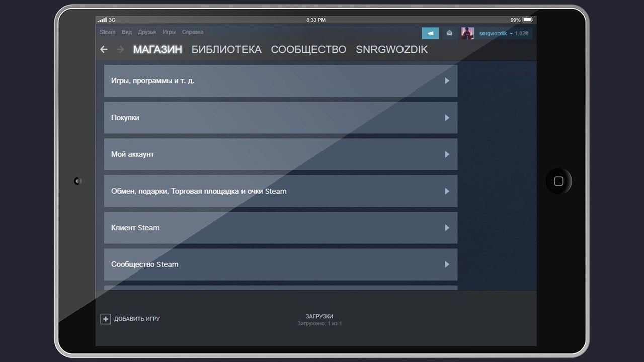Open the ЗАГРУЗКИ downloads section
Image resolution: width=644 pixels, height=362 pixels.
pyautogui.click(x=319, y=319)
